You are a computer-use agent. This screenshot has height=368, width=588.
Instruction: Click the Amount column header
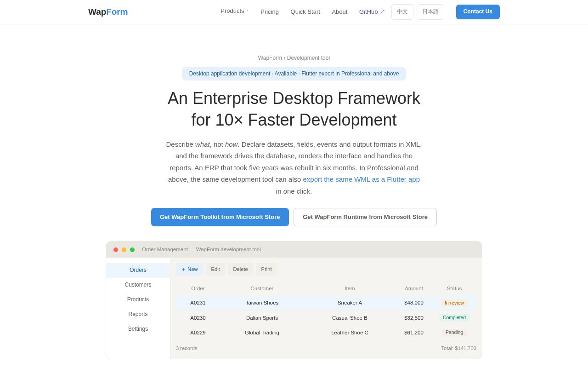pos(414,289)
